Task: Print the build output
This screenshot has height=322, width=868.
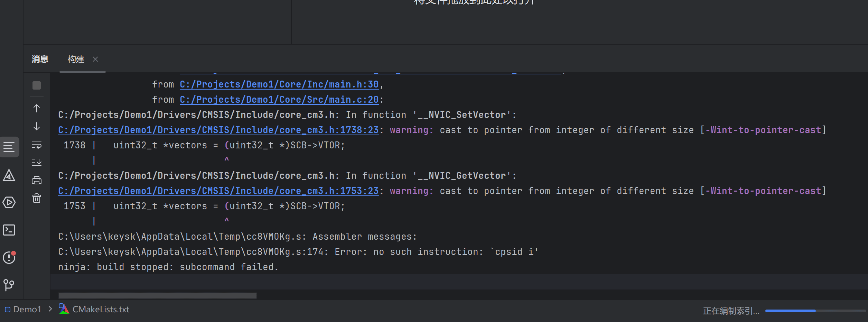Action: point(37,180)
